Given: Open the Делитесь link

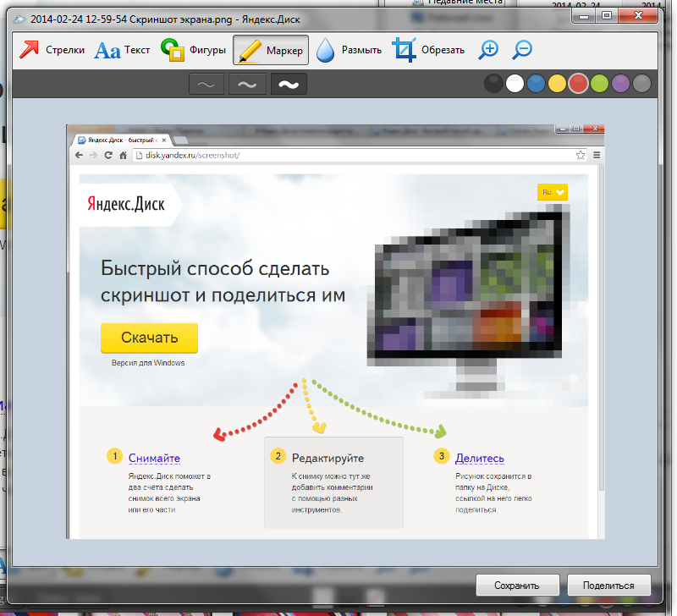Looking at the screenshot, I should (480, 458).
